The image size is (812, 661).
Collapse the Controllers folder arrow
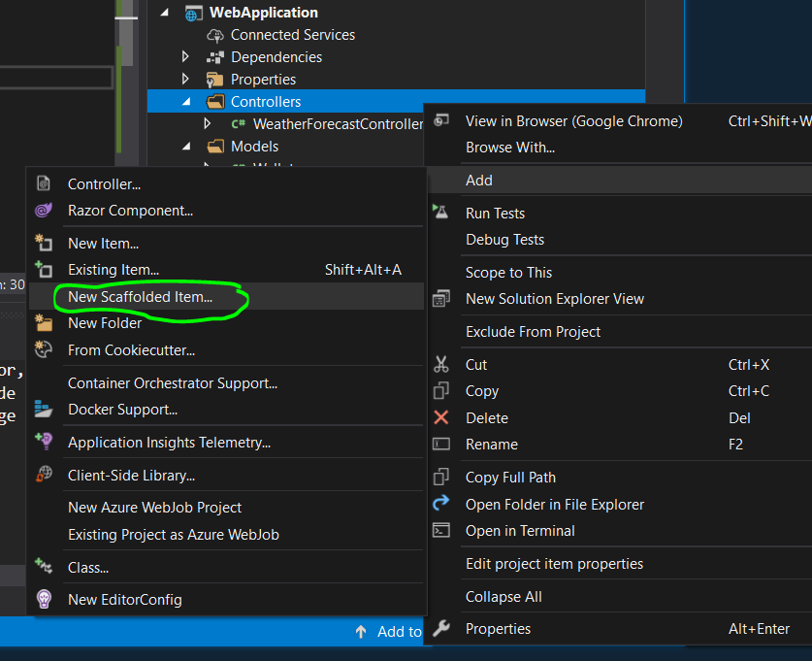[x=186, y=102]
